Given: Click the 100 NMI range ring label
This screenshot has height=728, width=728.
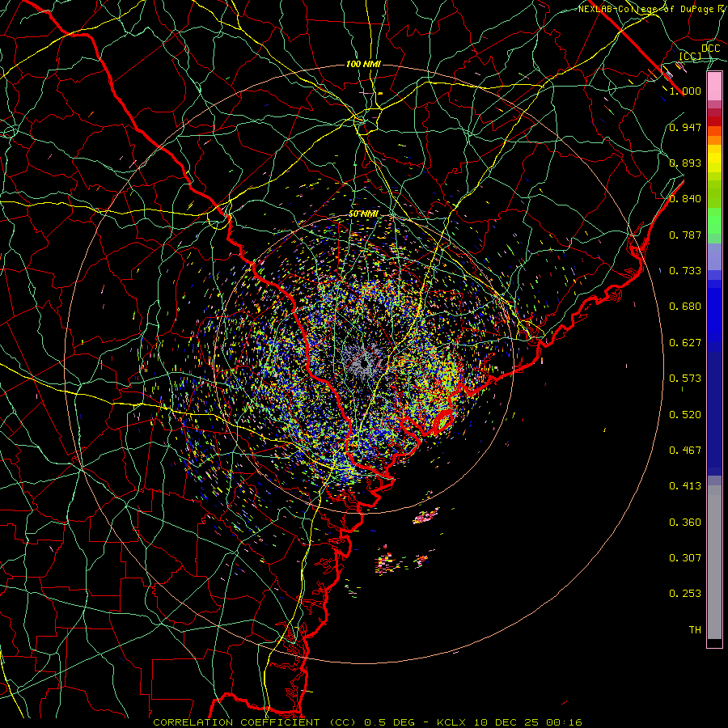Looking at the screenshot, I should [363, 64].
